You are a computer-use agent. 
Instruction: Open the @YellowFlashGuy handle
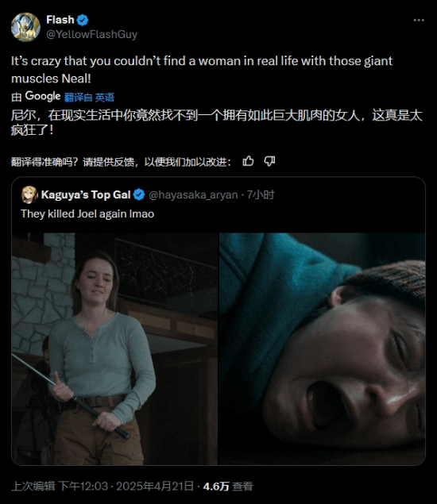pos(91,34)
